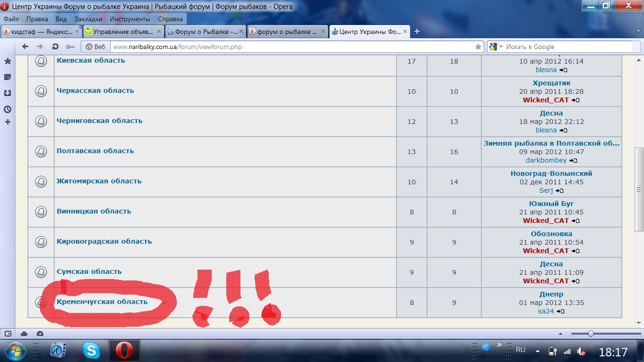Open the Закладки menu
The image size is (644, 362).
click(x=88, y=19)
